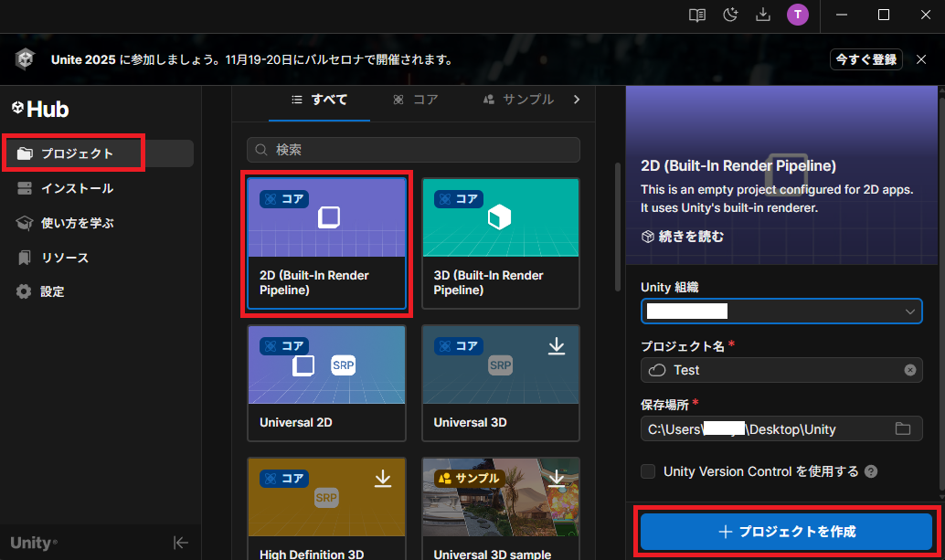The height and width of the screenshot is (560, 945).
Task: Dismiss the Unite 2025 banner
Action: tap(921, 59)
